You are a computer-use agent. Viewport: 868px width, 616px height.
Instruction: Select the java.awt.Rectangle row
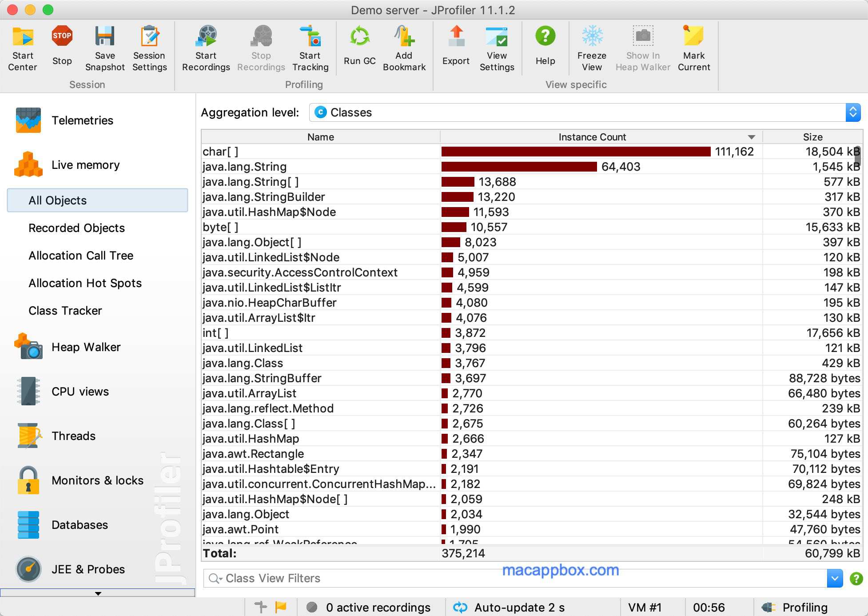(x=532, y=454)
